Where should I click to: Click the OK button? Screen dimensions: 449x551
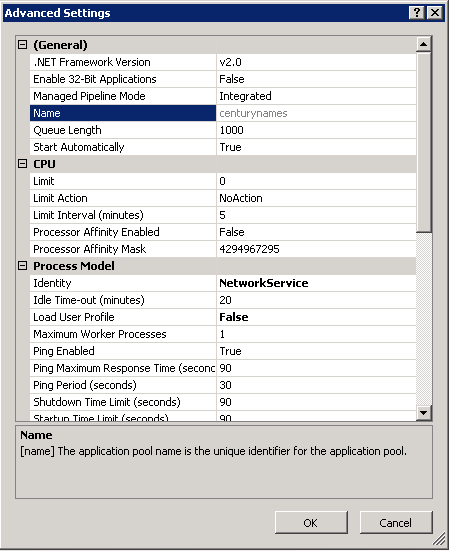[311, 523]
